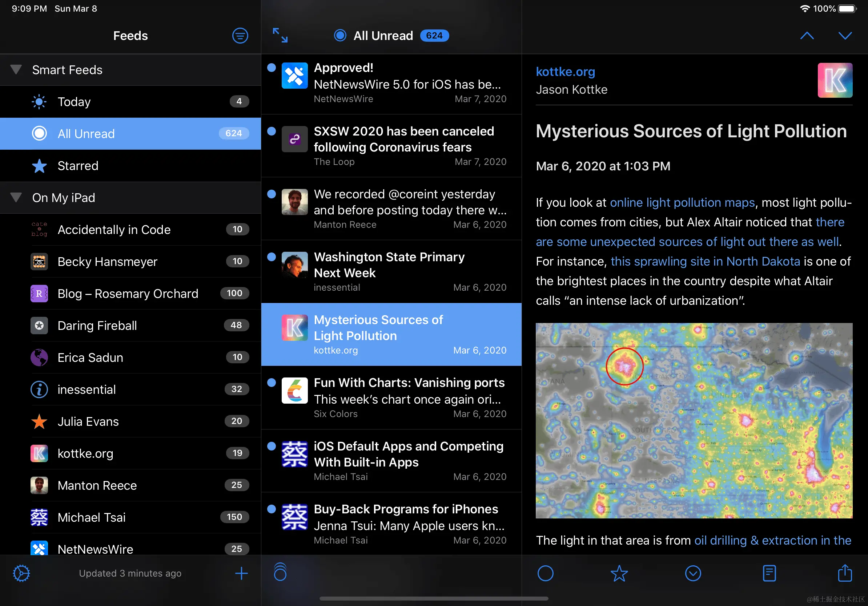Toggle reader view document icon
Viewport: 868px width, 606px height.
pyautogui.click(x=769, y=573)
